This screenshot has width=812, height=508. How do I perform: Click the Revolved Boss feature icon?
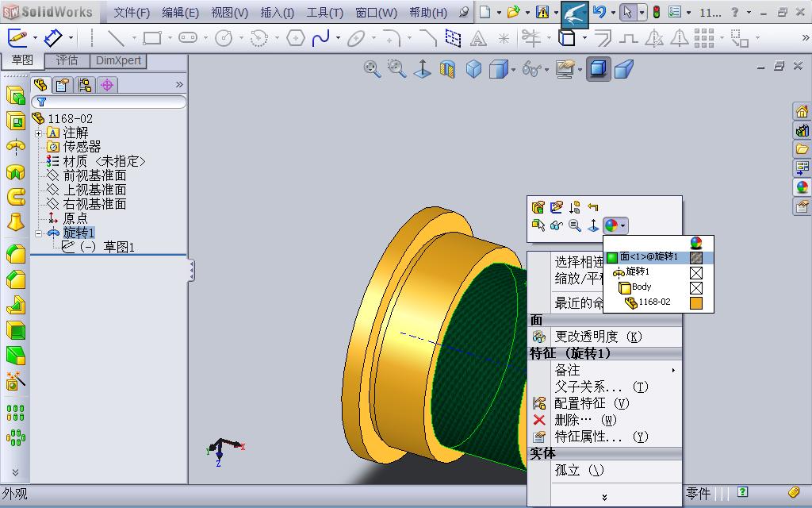coord(16,147)
